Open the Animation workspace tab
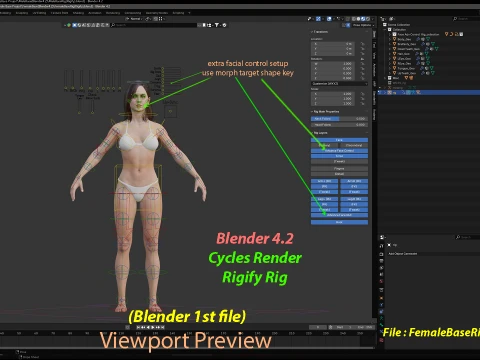 click(x=95, y=13)
